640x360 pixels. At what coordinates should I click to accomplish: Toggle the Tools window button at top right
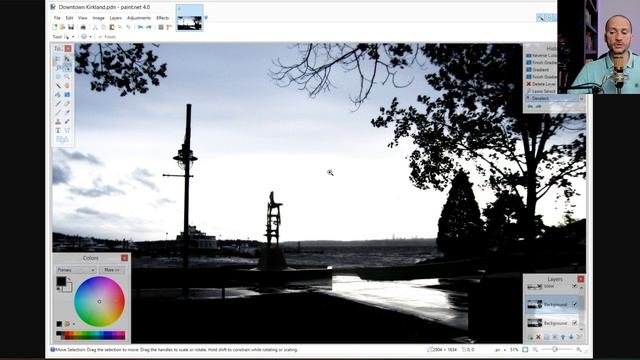[x=540, y=18]
